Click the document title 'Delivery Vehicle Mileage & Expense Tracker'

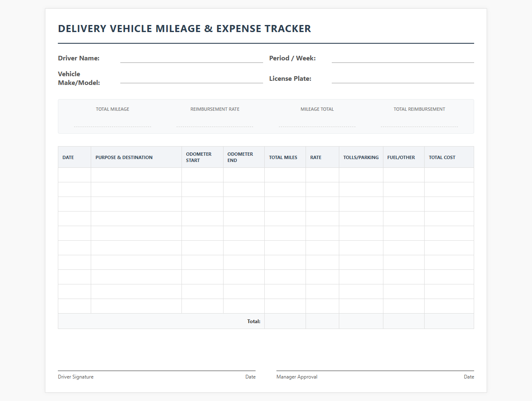coord(184,29)
